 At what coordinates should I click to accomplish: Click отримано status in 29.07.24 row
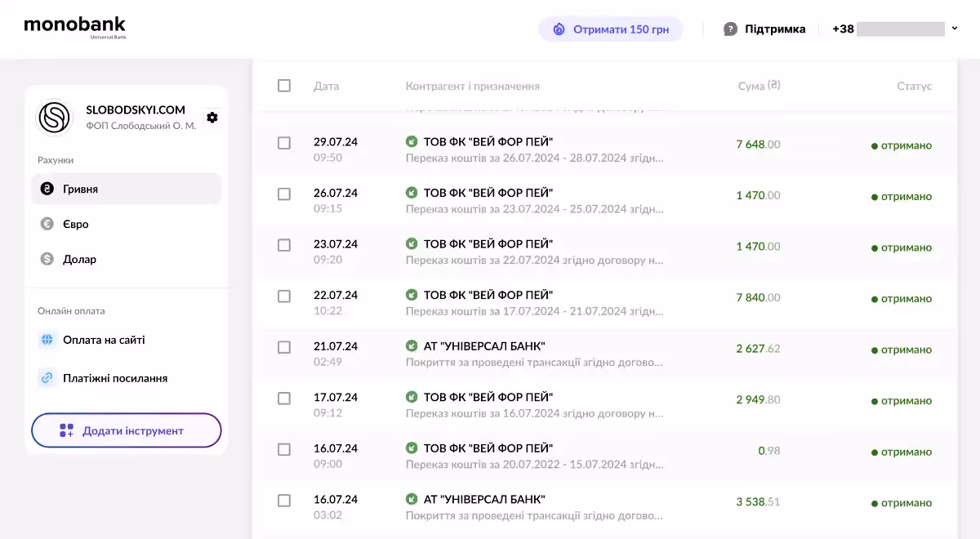pyautogui.click(x=902, y=145)
